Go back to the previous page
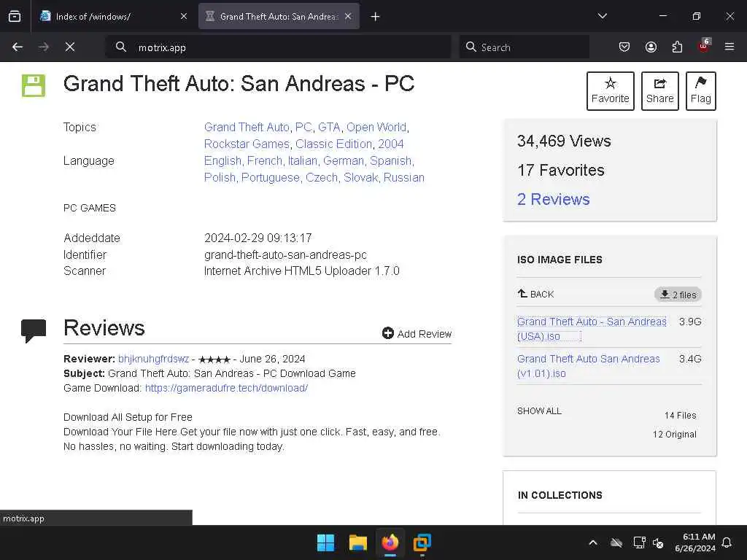The image size is (747, 560). [x=18, y=47]
